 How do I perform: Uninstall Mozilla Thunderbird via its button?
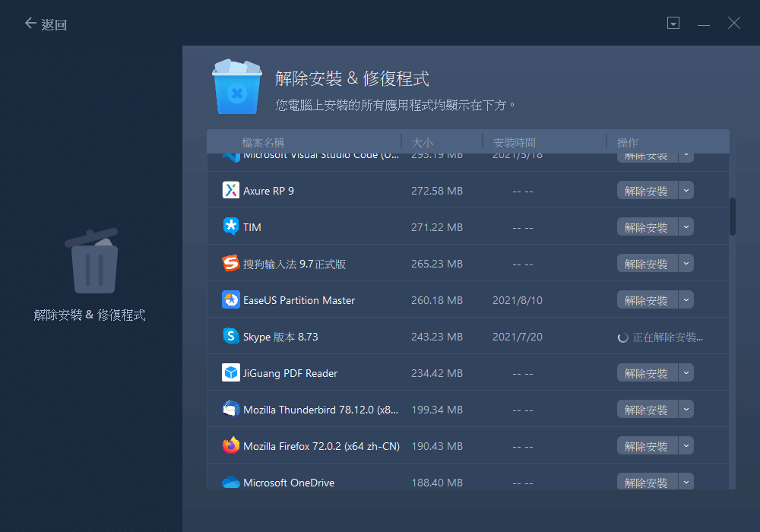pos(647,409)
